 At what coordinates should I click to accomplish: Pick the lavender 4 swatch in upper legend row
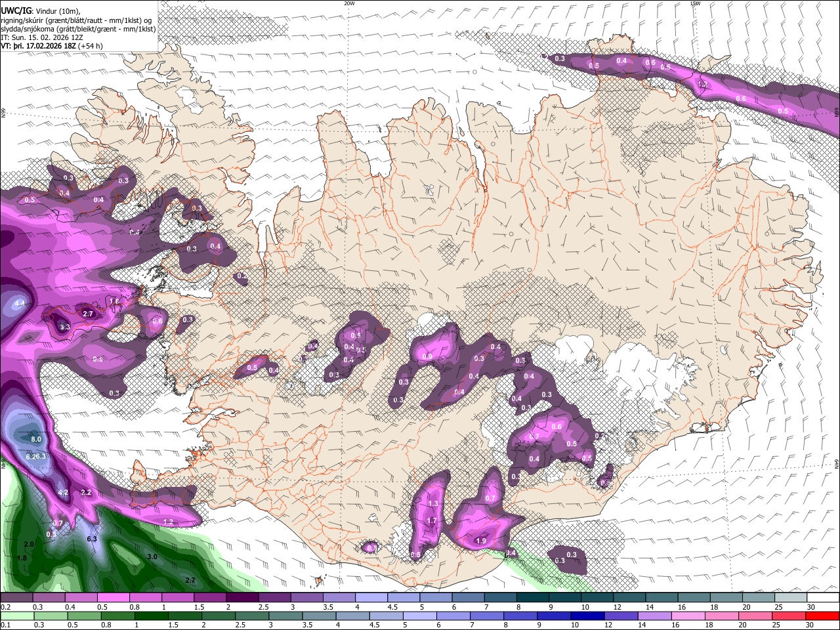point(371,598)
